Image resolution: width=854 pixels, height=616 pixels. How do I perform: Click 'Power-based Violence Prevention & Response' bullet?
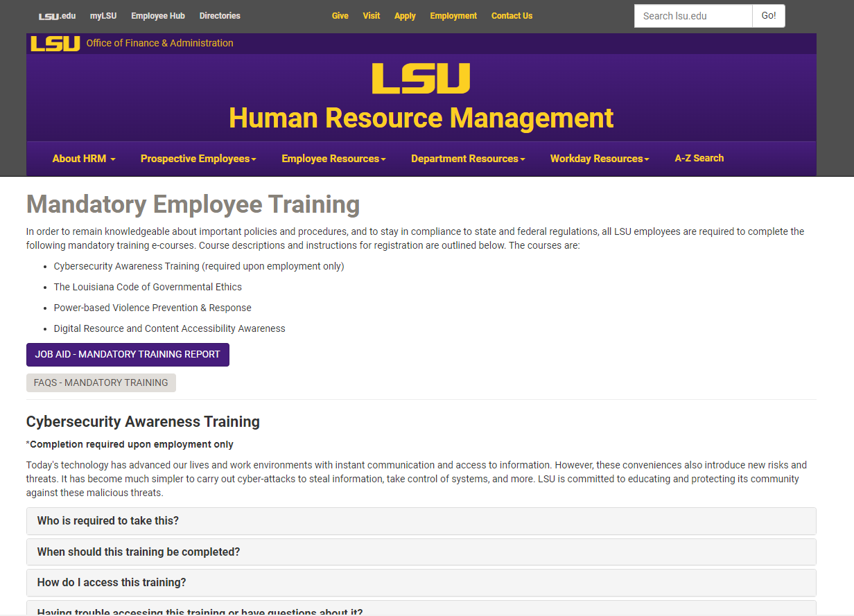point(152,308)
